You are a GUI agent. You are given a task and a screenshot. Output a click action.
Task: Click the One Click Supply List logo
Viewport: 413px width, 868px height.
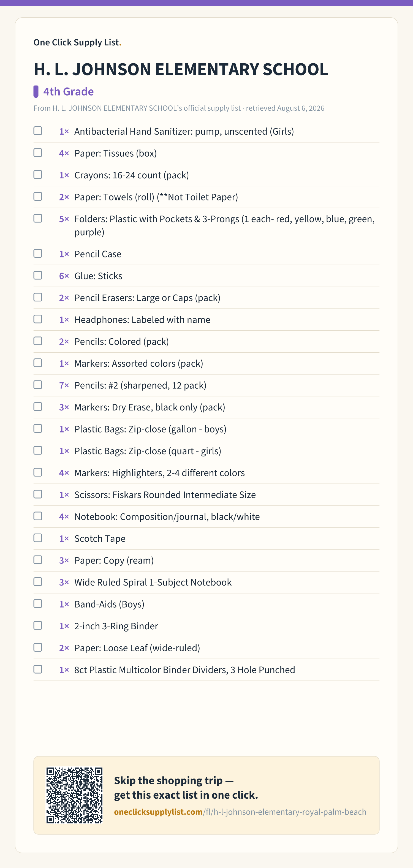77,42
